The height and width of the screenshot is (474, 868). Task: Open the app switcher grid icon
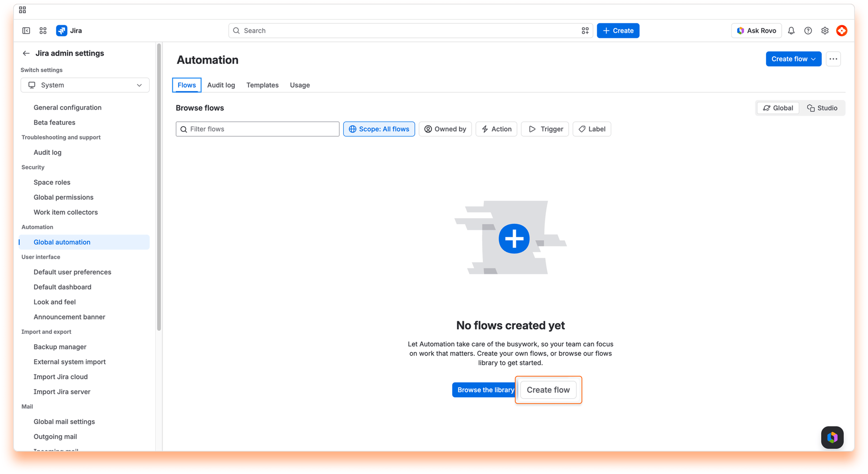(x=43, y=31)
